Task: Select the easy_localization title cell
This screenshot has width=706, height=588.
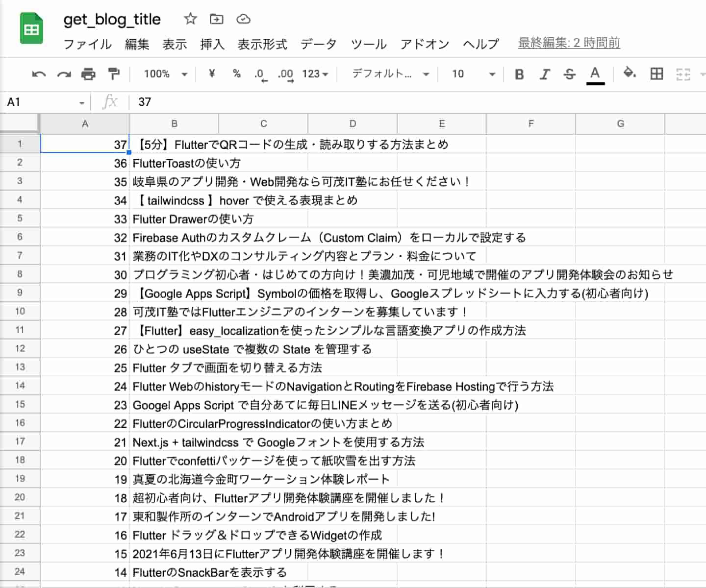Action: point(174,331)
